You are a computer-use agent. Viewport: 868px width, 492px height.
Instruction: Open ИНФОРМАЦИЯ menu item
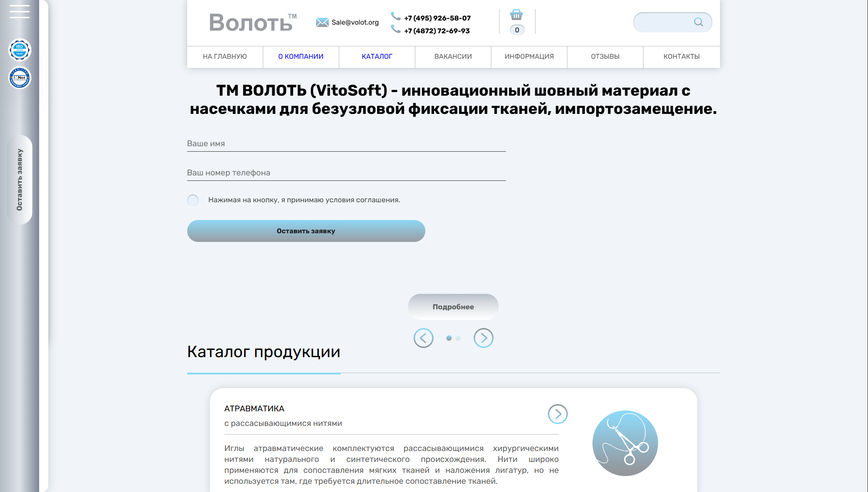pos(529,56)
